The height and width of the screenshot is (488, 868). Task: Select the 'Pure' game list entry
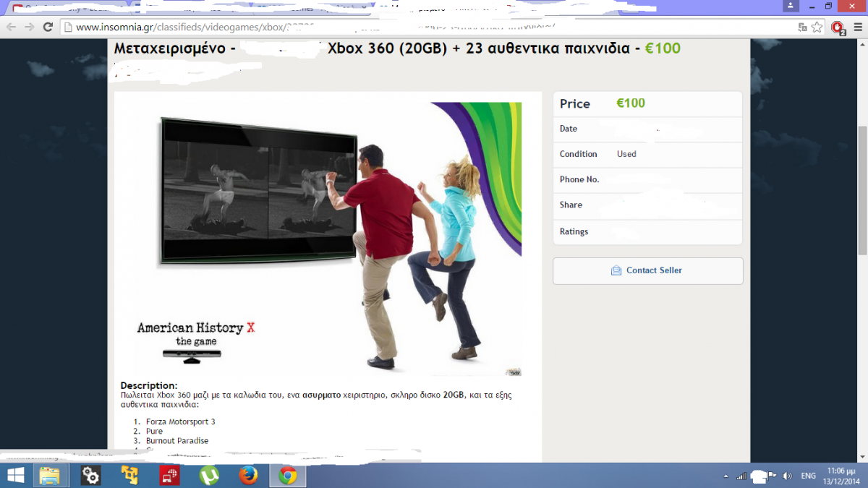[154, 431]
